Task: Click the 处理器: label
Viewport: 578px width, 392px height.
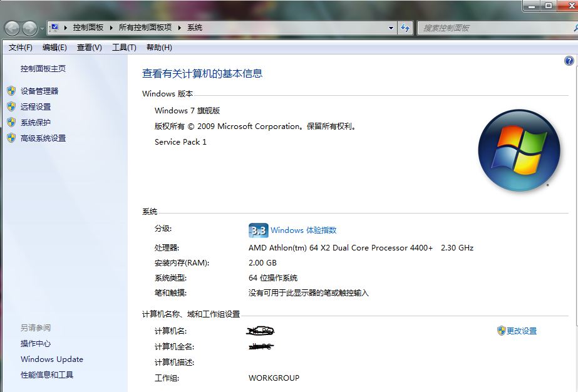Action: [167, 248]
